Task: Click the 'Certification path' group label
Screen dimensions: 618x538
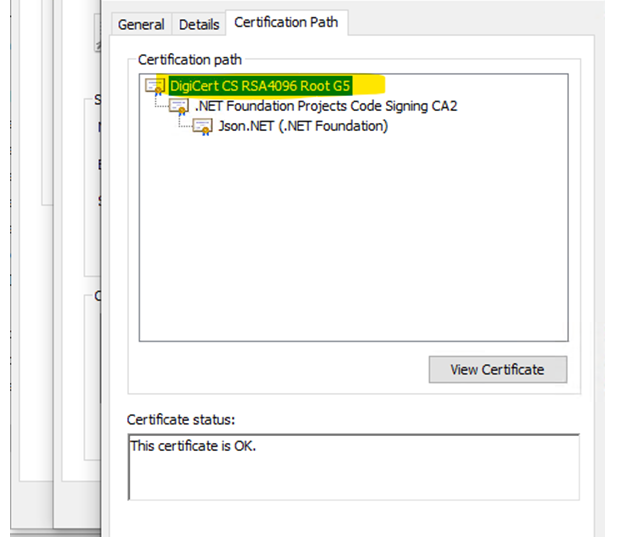Action: click(190, 60)
